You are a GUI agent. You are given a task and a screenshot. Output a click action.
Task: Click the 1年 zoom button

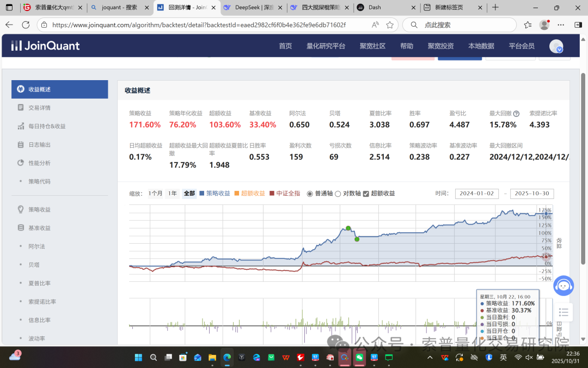point(171,193)
